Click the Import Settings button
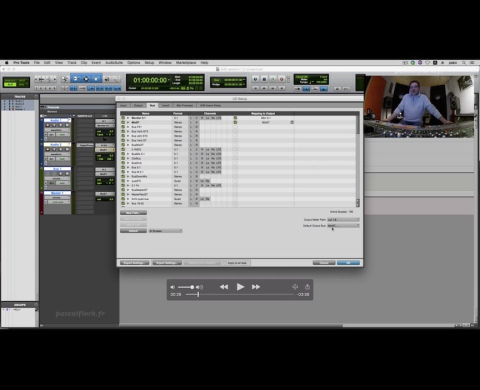Image resolution: width=480 pixels, height=390 pixels. pyautogui.click(x=167, y=263)
